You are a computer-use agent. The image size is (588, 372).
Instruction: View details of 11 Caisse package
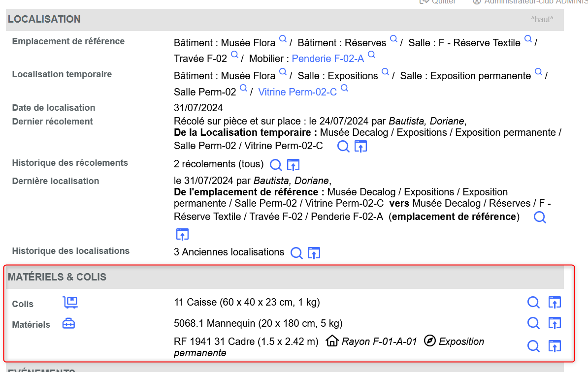tap(533, 302)
